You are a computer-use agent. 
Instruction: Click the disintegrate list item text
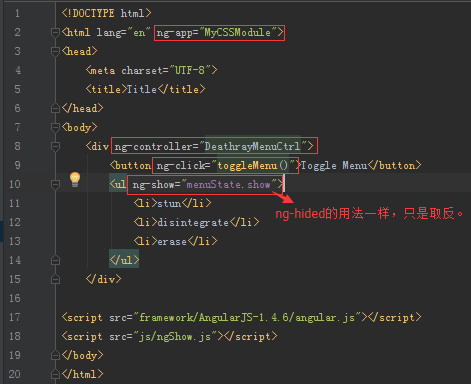click(193, 222)
